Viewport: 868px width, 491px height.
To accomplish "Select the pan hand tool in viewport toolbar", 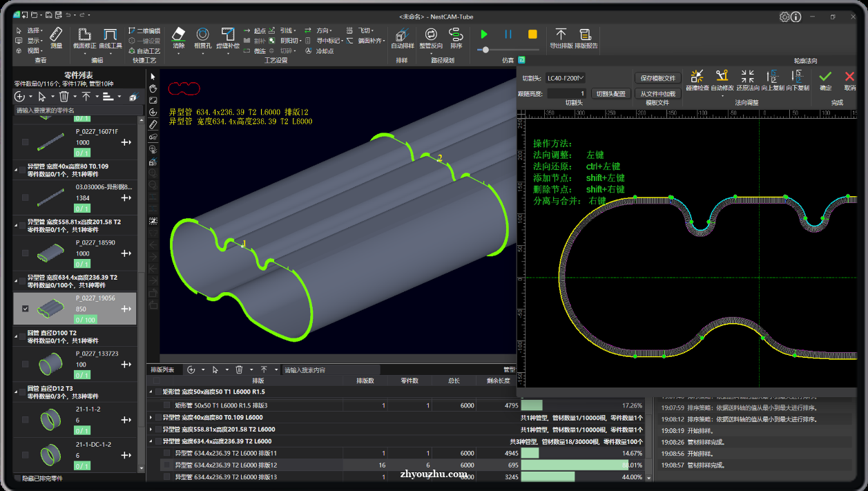I will coord(153,88).
